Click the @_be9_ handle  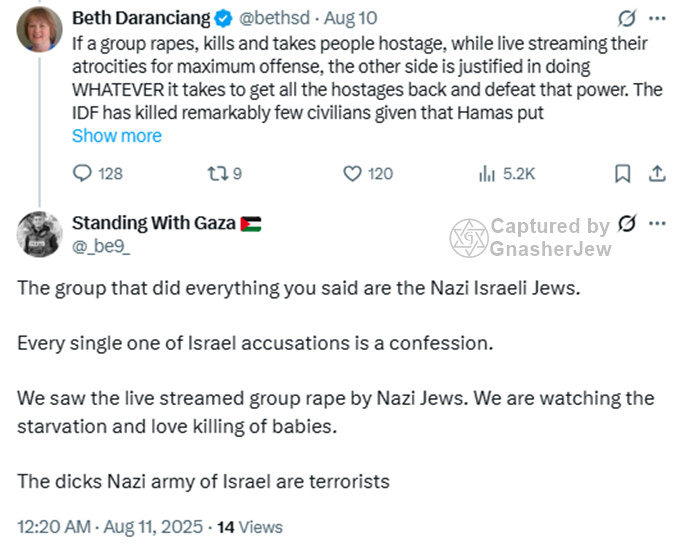coord(101,246)
